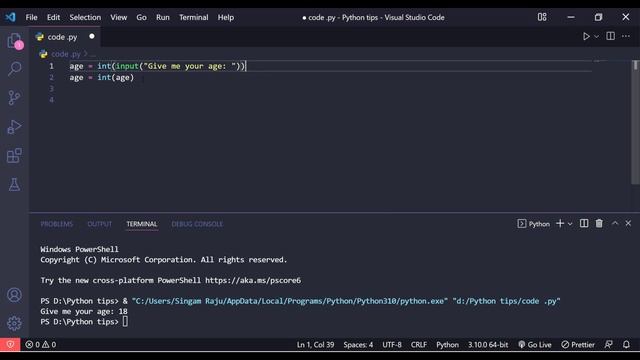Split the terminal panel
The width and height of the screenshot is (640, 360).
point(584,223)
